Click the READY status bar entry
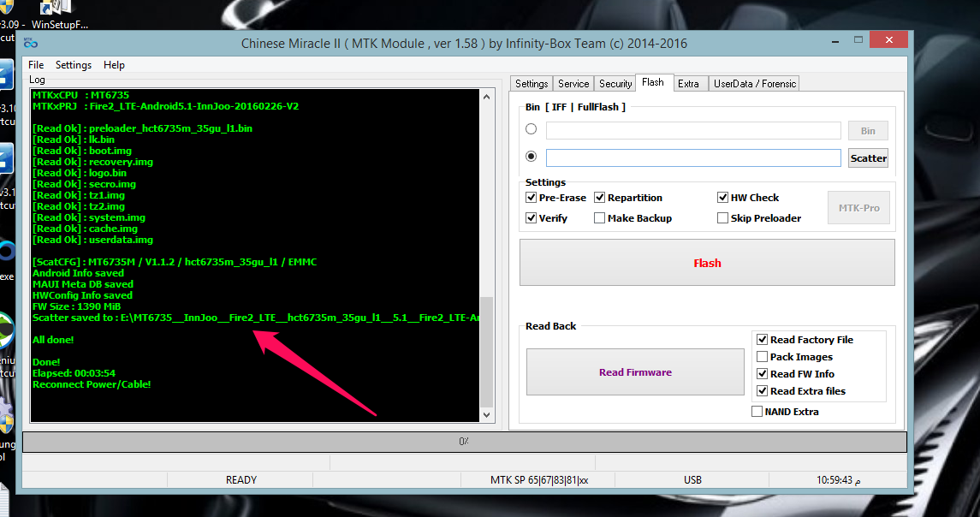Viewport: 980px width, 517px height. tap(241, 480)
